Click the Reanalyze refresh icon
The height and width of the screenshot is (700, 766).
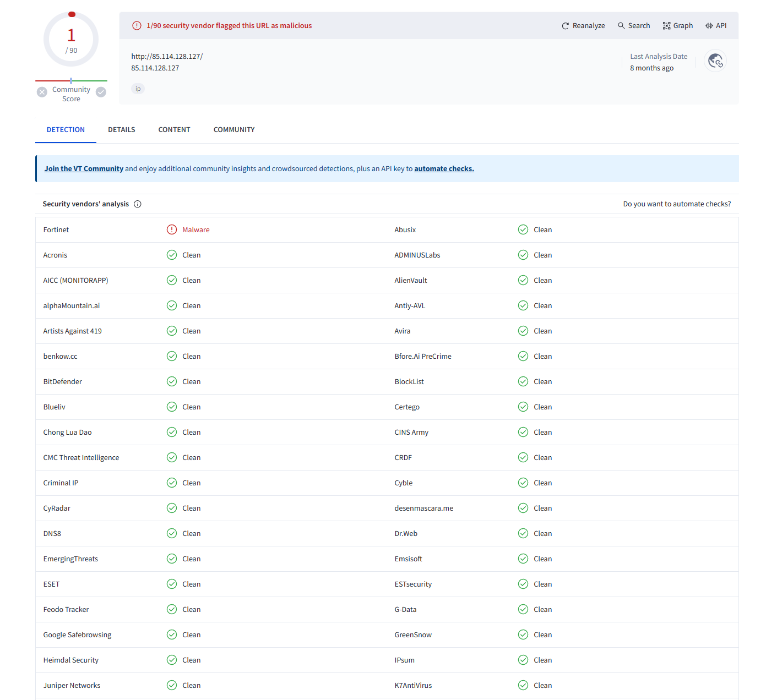click(565, 26)
